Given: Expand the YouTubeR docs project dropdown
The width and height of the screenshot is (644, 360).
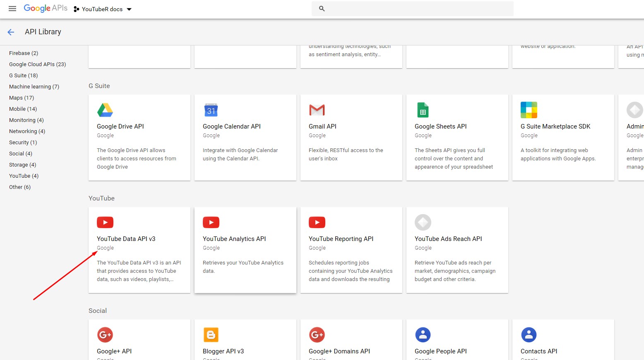Looking at the screenshot, I should click(129, 9).
